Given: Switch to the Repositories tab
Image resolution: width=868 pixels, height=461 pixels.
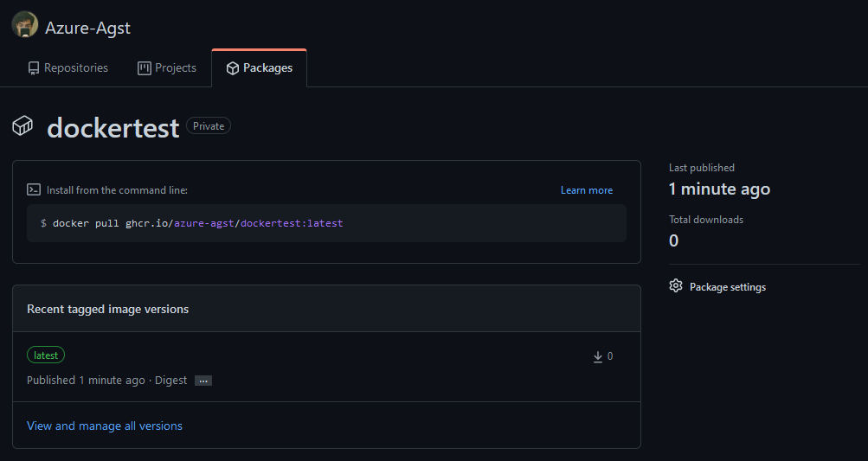Looking at the screenshot, I should [x=68, y=68].
